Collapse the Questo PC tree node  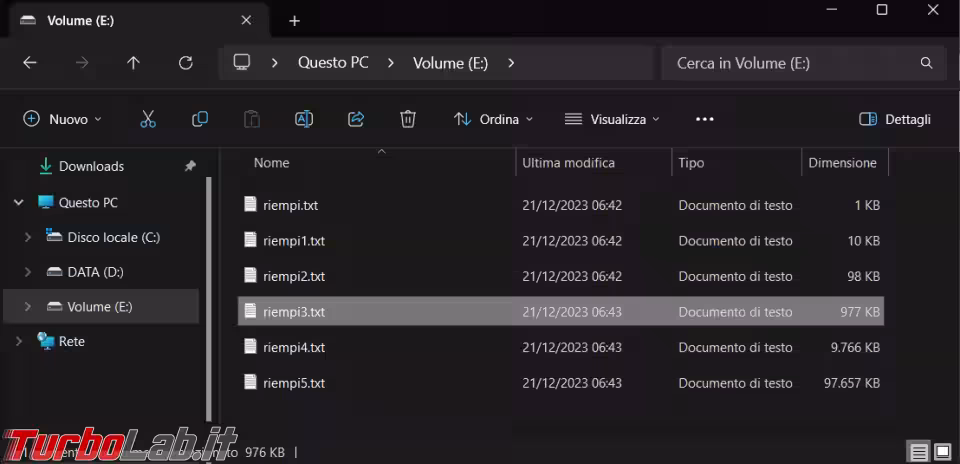click(x=18, y=202)
